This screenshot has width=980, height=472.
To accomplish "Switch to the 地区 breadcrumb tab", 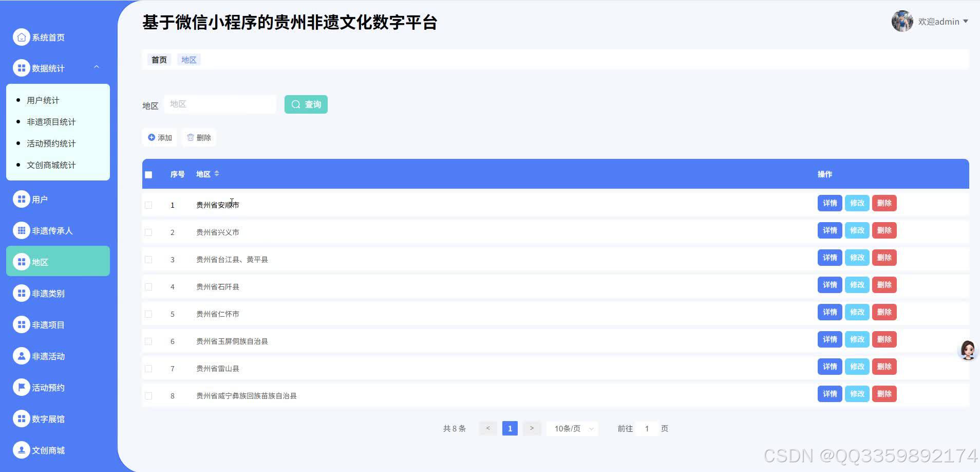I will [189, 60].
